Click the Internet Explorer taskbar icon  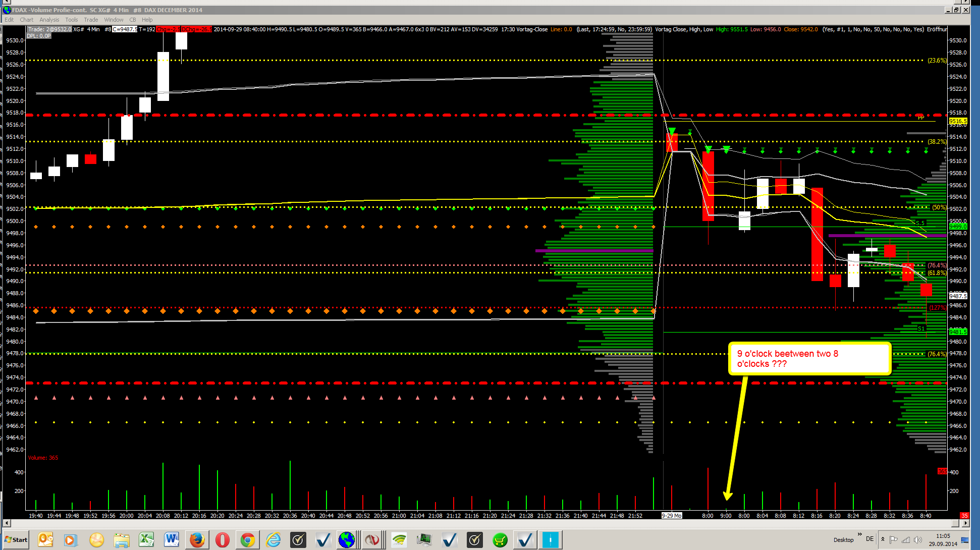[273, 540]
